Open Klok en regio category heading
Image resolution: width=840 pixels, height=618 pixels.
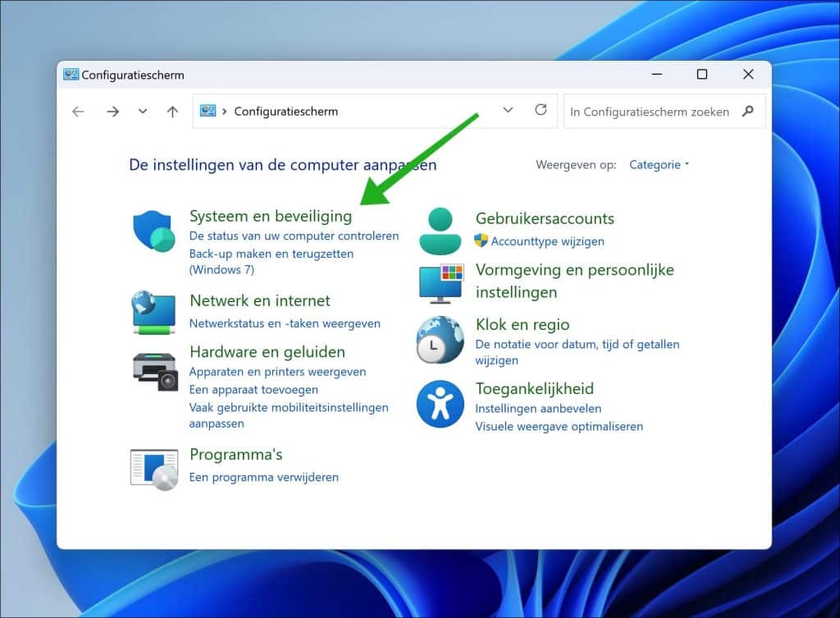tap(523, 325)
